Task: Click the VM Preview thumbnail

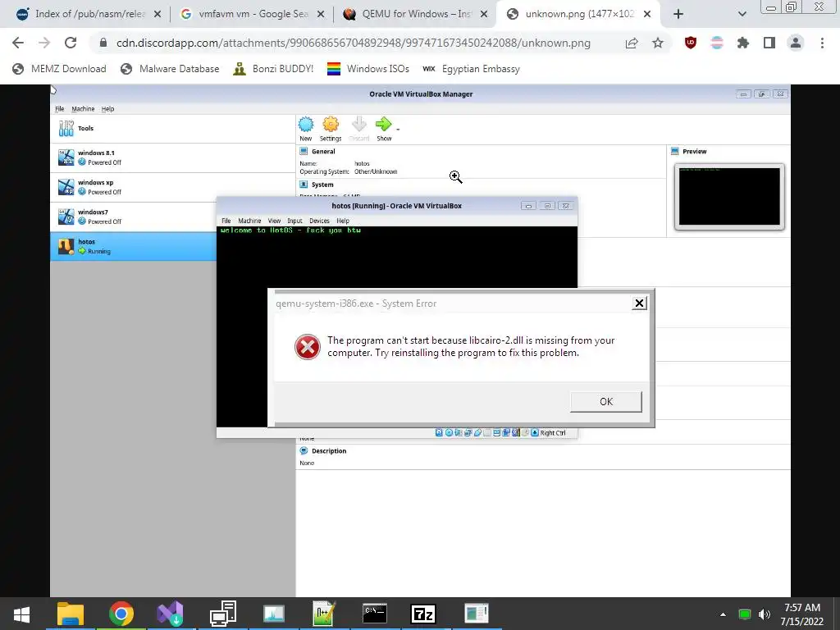Action: click(729, 197)
